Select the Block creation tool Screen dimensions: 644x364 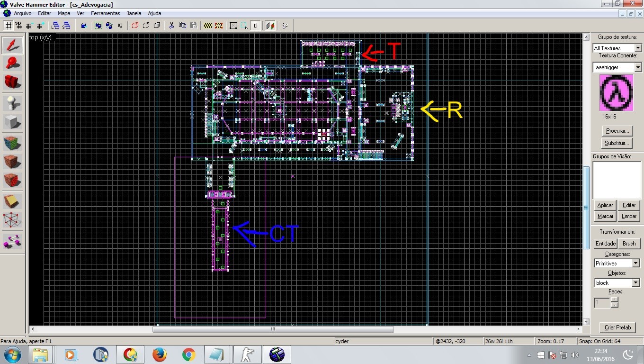[13, 122]
